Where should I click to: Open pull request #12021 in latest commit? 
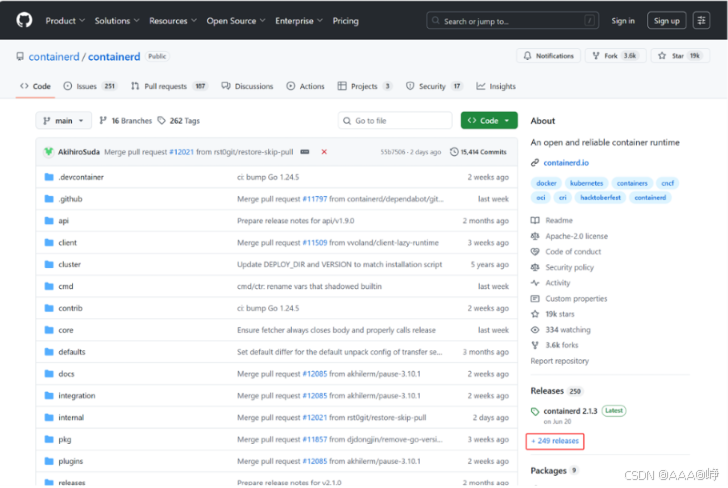click(x=181, y=152)
